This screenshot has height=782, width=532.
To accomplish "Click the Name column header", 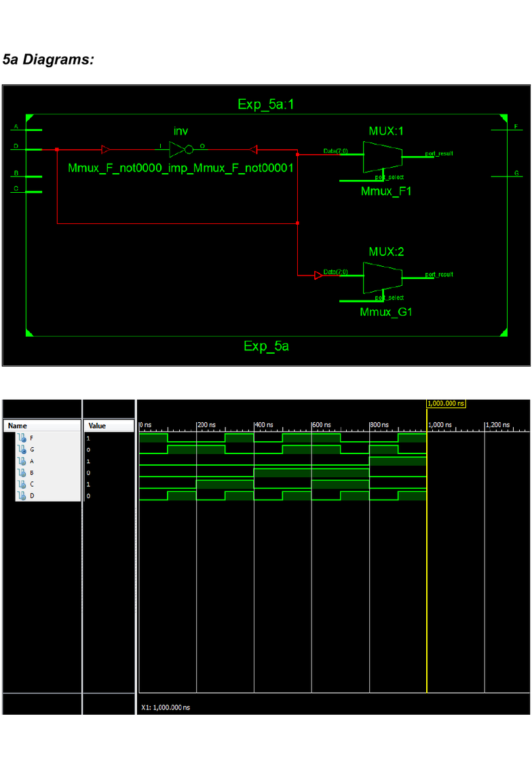I will point(42,426).
